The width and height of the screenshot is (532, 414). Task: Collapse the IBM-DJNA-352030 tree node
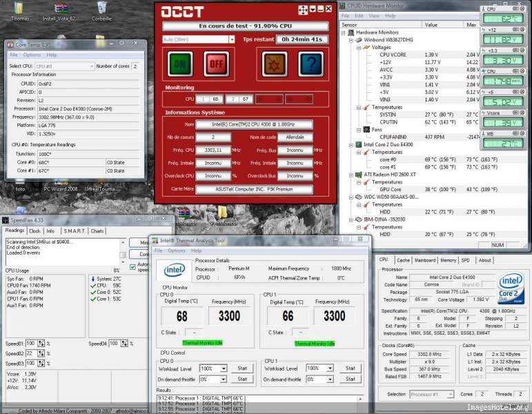(351, 219)
